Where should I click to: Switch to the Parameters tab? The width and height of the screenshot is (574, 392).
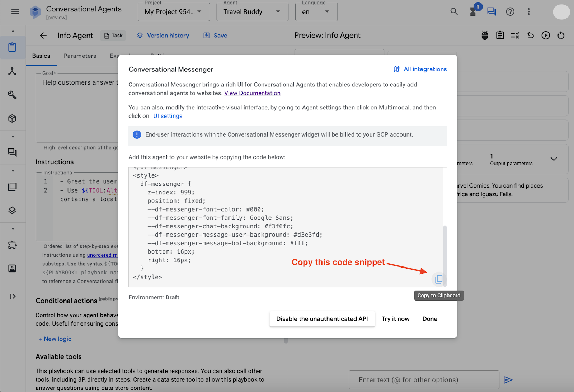pyautogui.click(x=80, y=56)
